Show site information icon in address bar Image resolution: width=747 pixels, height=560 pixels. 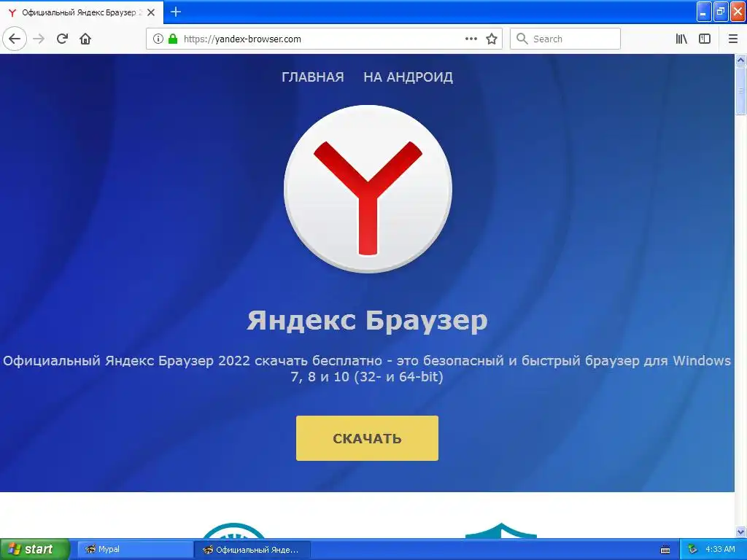[x=158, y=39]
